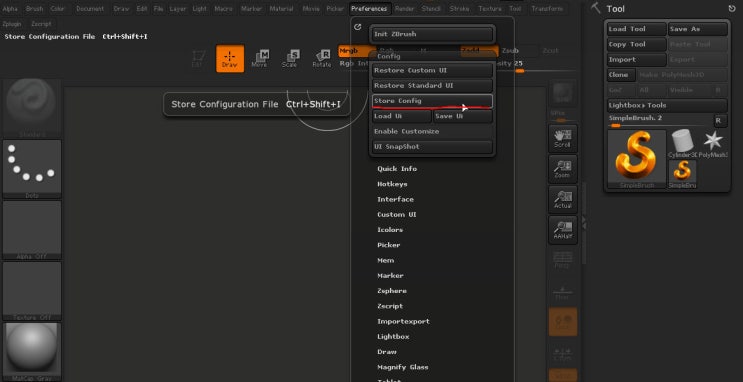Expand the Zsphere section
This screenshot has height=382, width=743.
(392, 291)
